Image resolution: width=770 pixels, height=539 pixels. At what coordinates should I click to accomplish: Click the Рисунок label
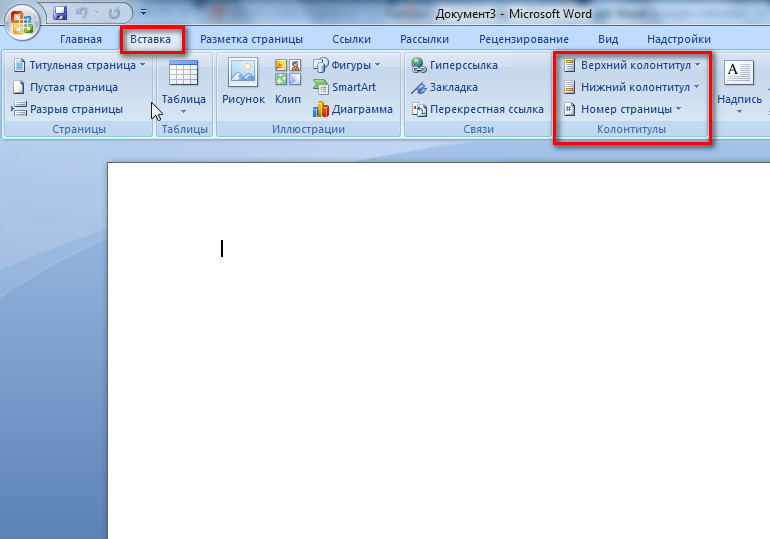click(x=243, y=99)
